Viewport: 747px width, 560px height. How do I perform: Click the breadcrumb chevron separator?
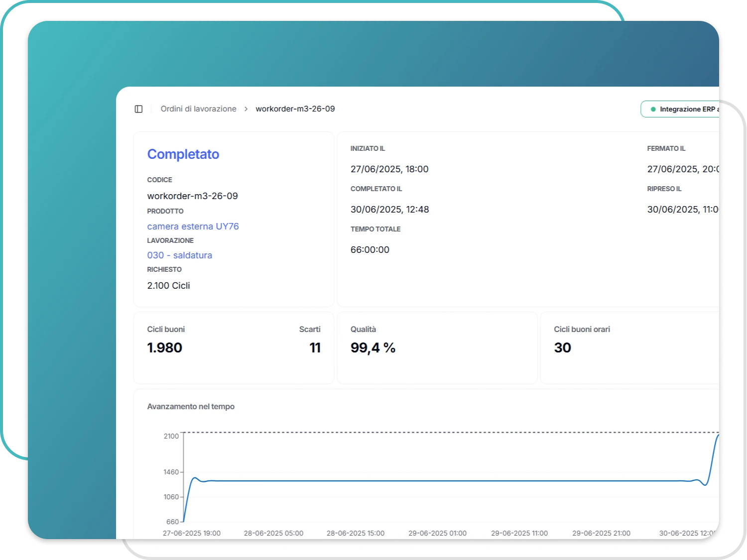(246, 109)
